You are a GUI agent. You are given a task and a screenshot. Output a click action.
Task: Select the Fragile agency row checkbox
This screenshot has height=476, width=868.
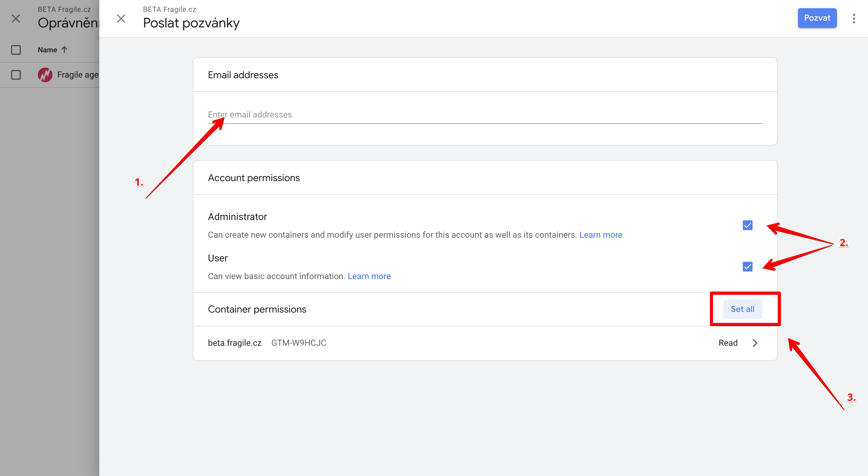click(x=16, y=75)
